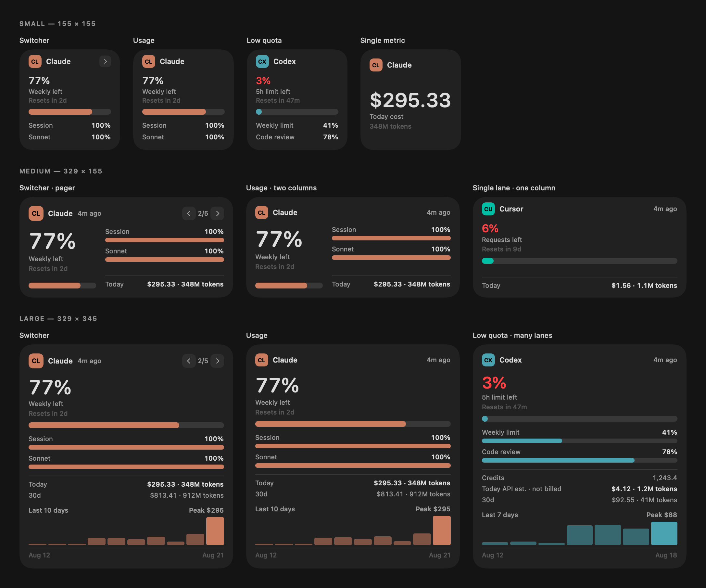This screenshot has height=588, width=706.
Task: Click 'Resets in 9d' in the Cursor widget
Action: (502, 249)
